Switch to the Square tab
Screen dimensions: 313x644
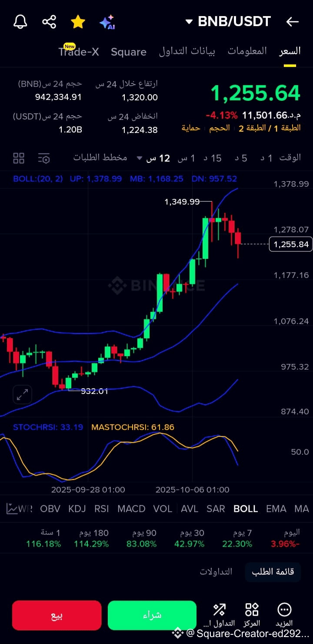pos(129,52)
